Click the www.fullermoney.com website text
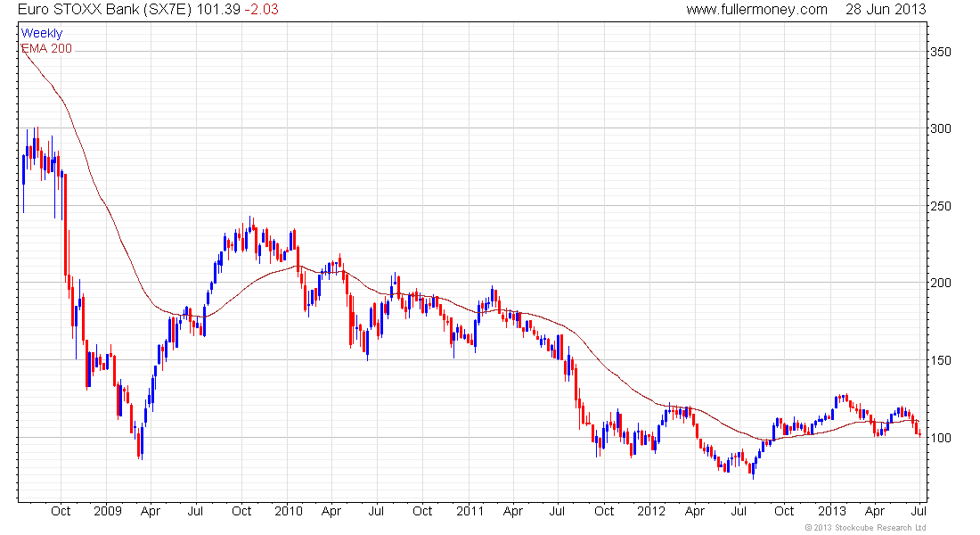This screenshot has height=535, width=980. (x=756, y=10)
